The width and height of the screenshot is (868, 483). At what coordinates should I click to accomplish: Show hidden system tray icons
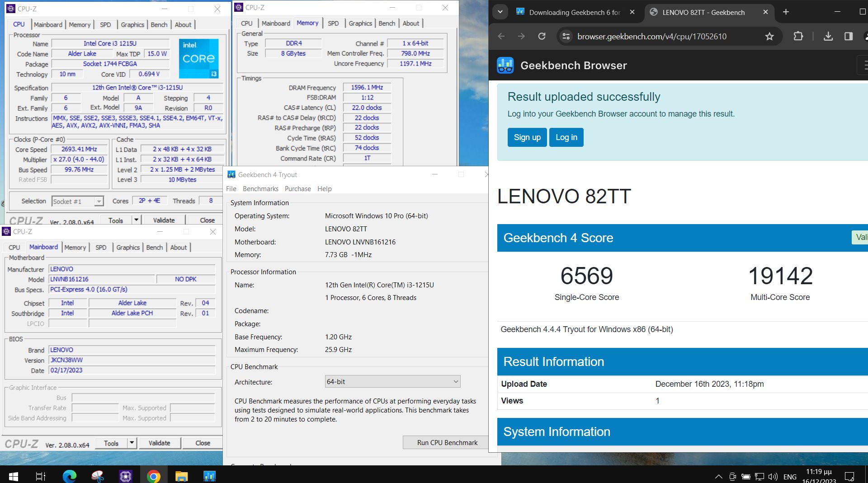pos(718,476)
